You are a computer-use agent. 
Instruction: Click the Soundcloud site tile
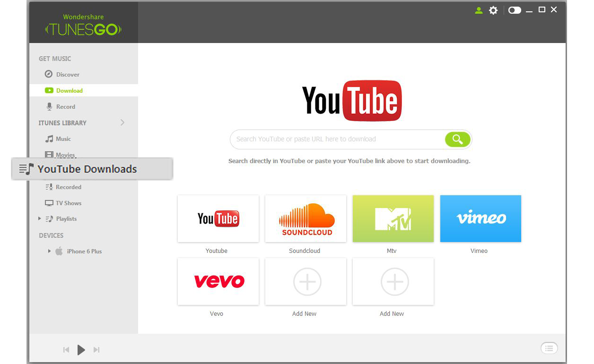coord(305,219)
